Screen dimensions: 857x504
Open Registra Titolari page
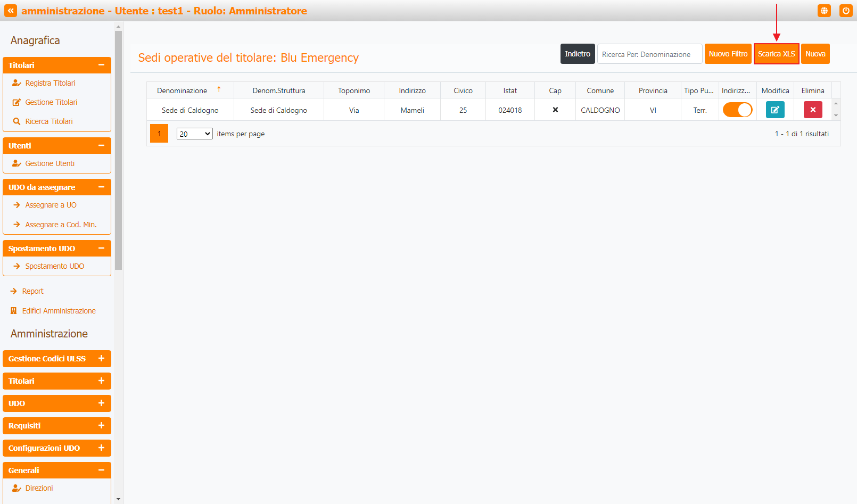51,83
